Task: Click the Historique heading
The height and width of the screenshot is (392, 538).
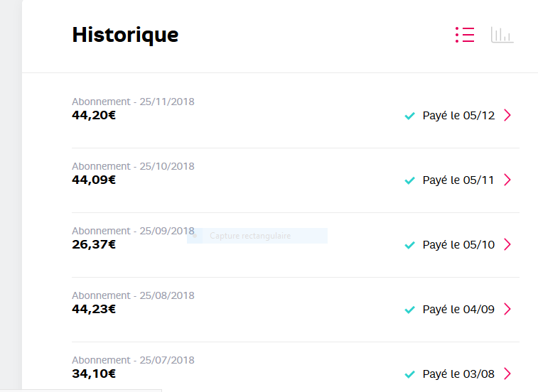Action: click(x=125, y=35)
